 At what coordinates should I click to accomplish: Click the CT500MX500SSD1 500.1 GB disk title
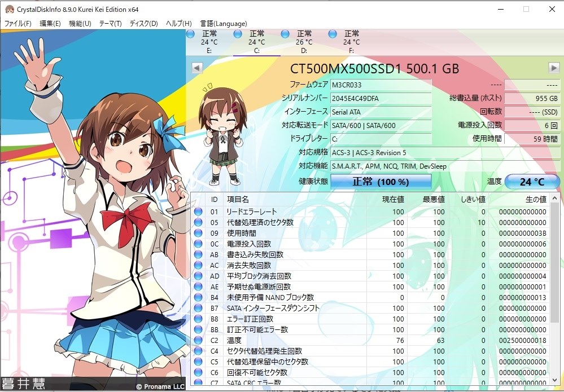click(x=374, y=68)
